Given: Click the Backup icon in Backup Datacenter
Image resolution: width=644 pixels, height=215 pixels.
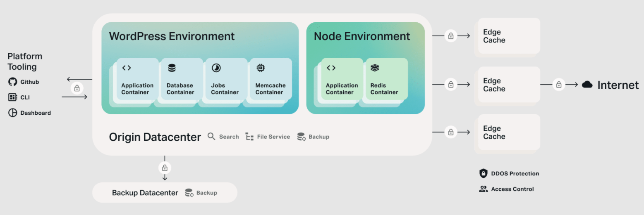Looking at the screenshot, I should click(189, 193).
